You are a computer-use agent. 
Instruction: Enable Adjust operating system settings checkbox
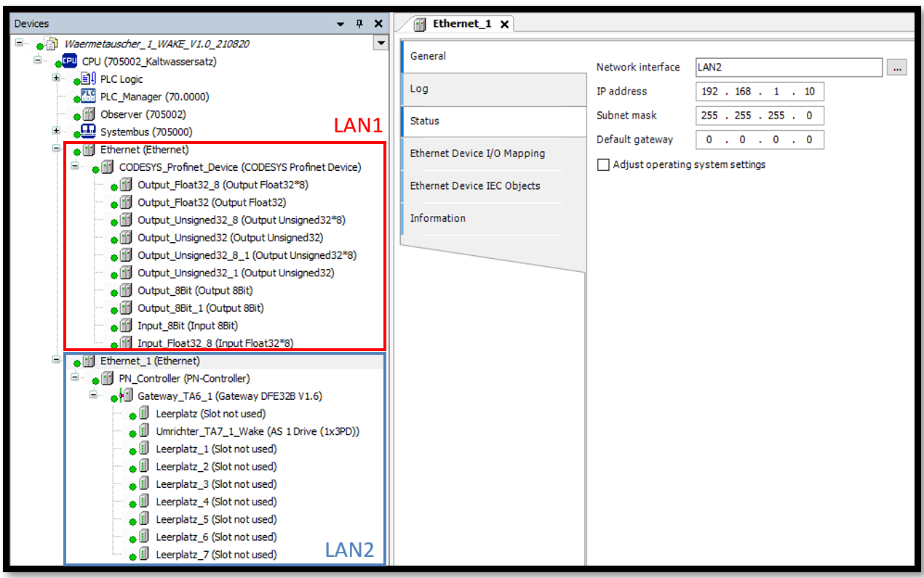point(603,165)
